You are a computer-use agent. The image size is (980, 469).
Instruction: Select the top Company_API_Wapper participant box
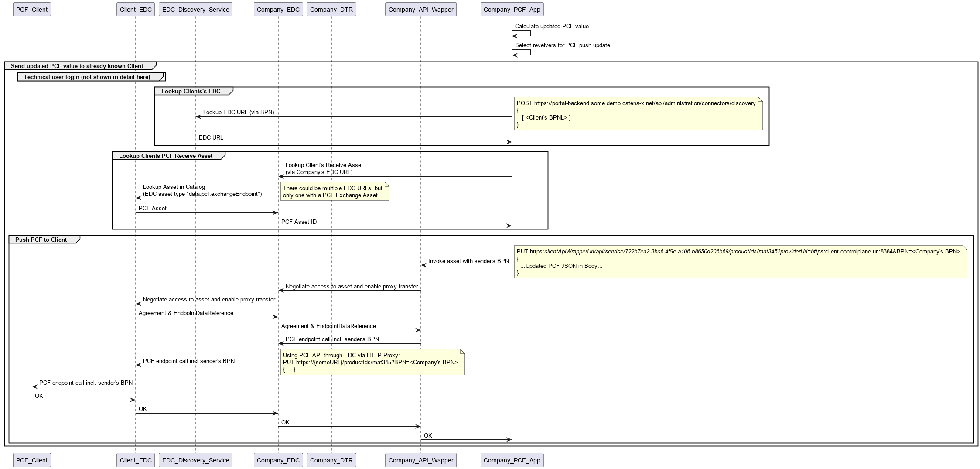pyautogui.click(x=421, y=9)
